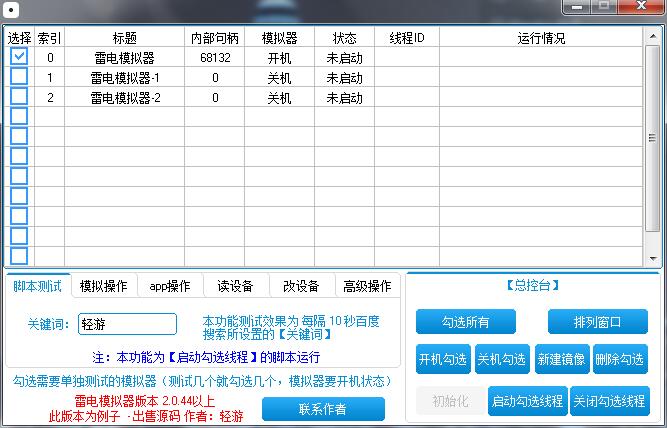
Task: Click the 线程ID column header
Action: pyautogui.click(x=407, y=38)
